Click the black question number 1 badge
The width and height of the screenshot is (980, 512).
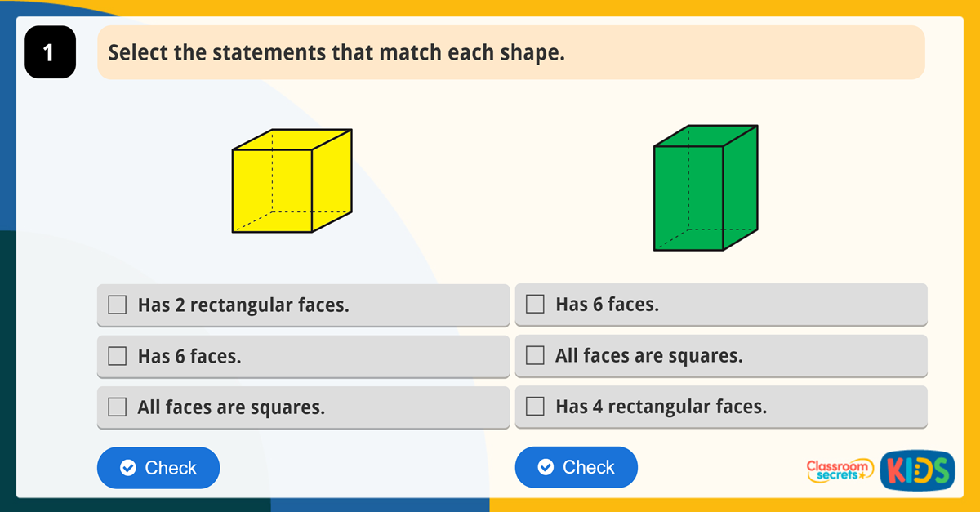50,53
